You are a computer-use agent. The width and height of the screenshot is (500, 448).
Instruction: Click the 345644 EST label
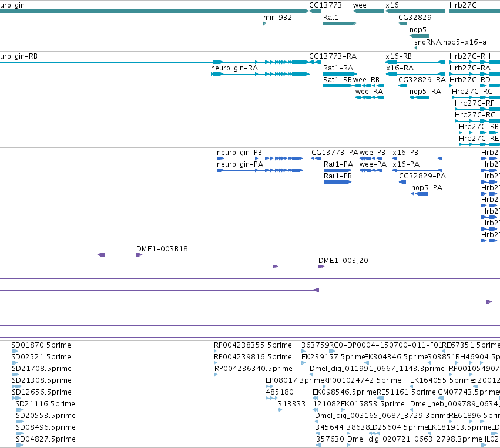tap(330, 427)
